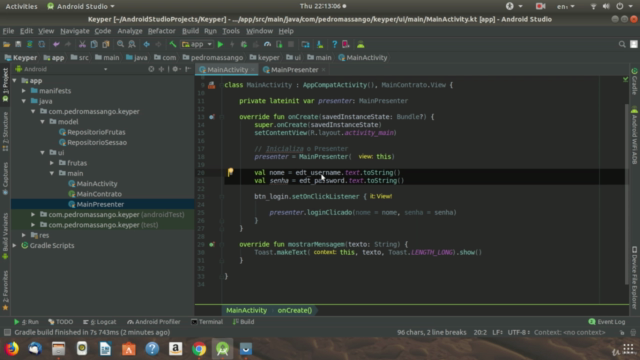Viewport: 640px width, 360px height.
Task: Expand the manifests folder
Action: pos(24,91)
